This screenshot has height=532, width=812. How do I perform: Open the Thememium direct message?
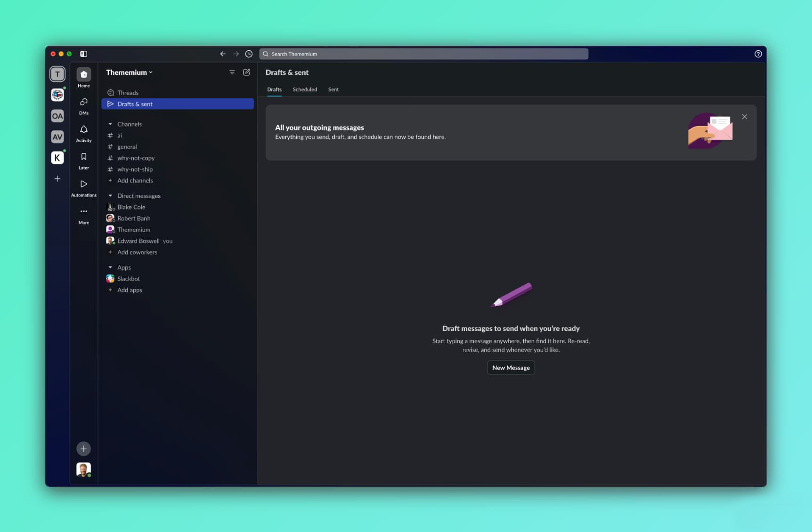[178, 230]
